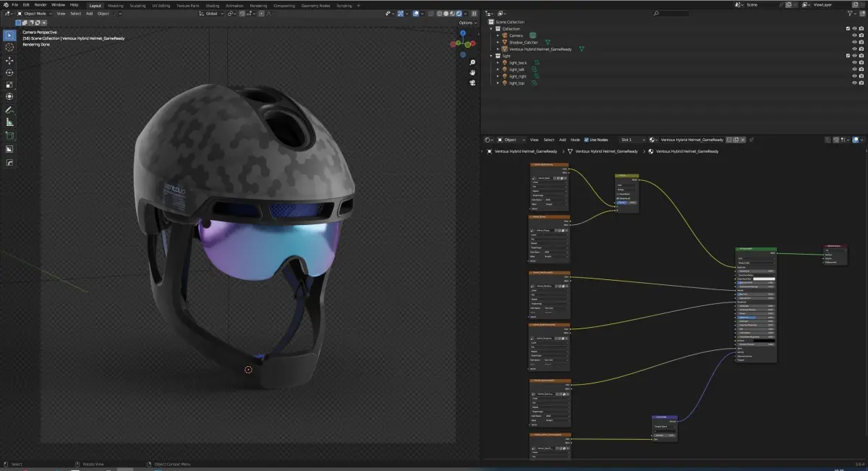Image resolution: width=868 pixels, height=471 pixels.
Task: Toggle light collection exclude checkbox
Action: click(x=848, y=56)
